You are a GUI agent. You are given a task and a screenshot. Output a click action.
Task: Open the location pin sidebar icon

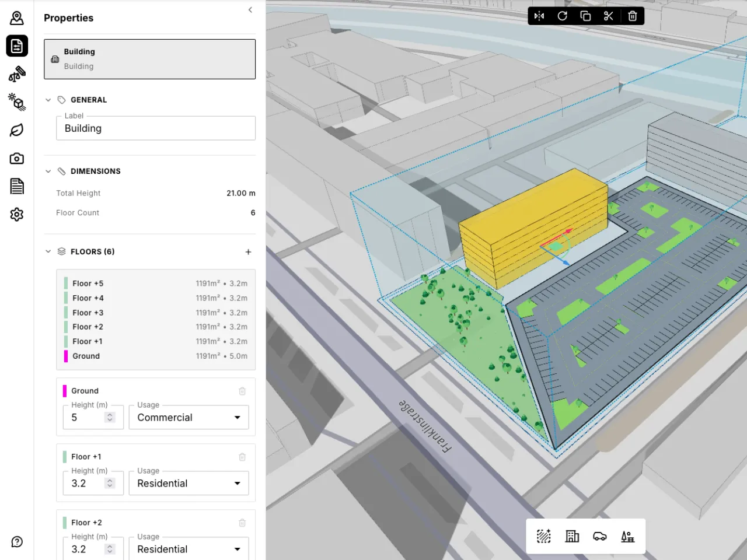point(17,18)
